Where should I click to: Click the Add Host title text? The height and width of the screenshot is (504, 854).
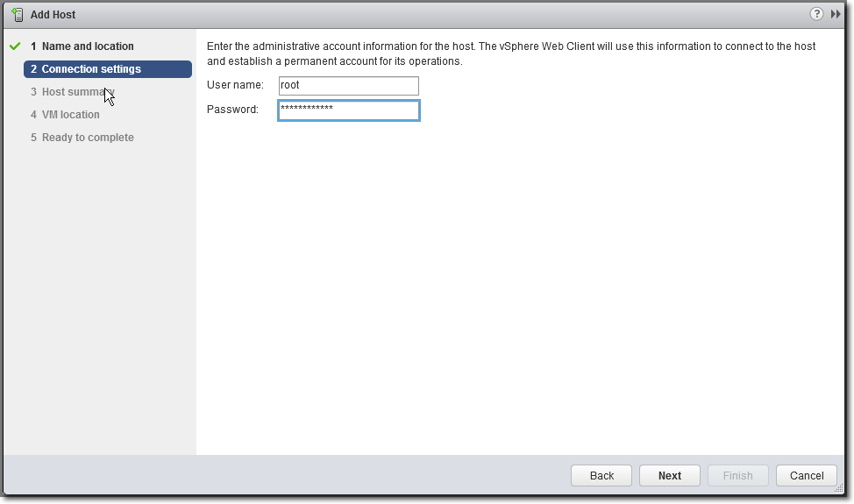coord(53,15)
